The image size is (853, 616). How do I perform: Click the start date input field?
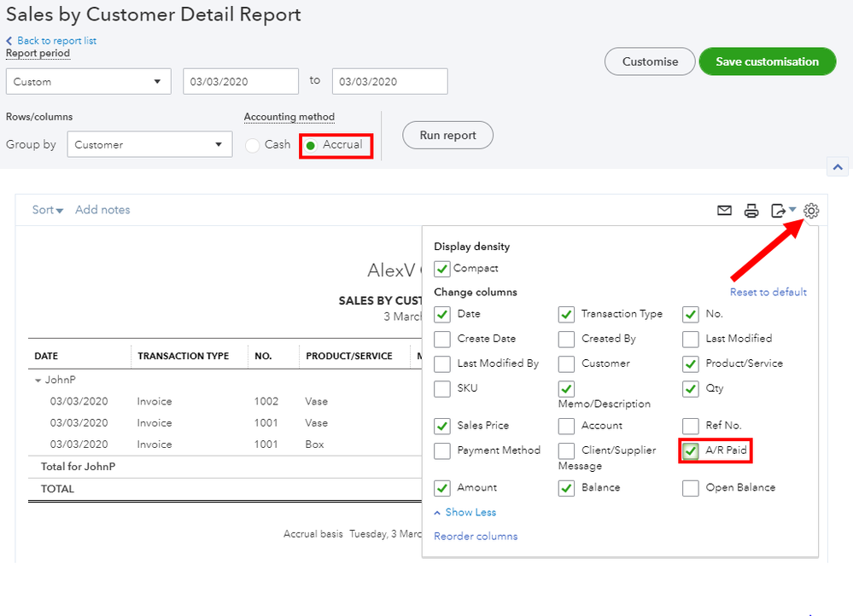240,82
